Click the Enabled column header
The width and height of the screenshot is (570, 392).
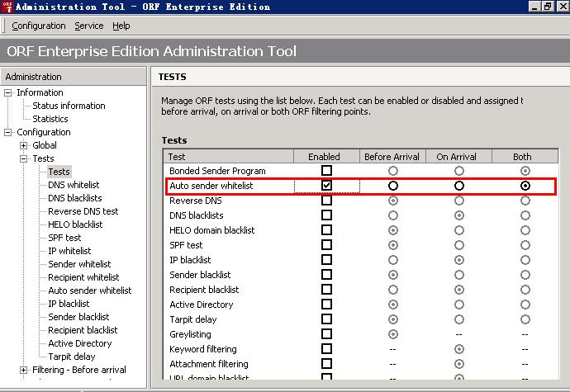point(324,156)
